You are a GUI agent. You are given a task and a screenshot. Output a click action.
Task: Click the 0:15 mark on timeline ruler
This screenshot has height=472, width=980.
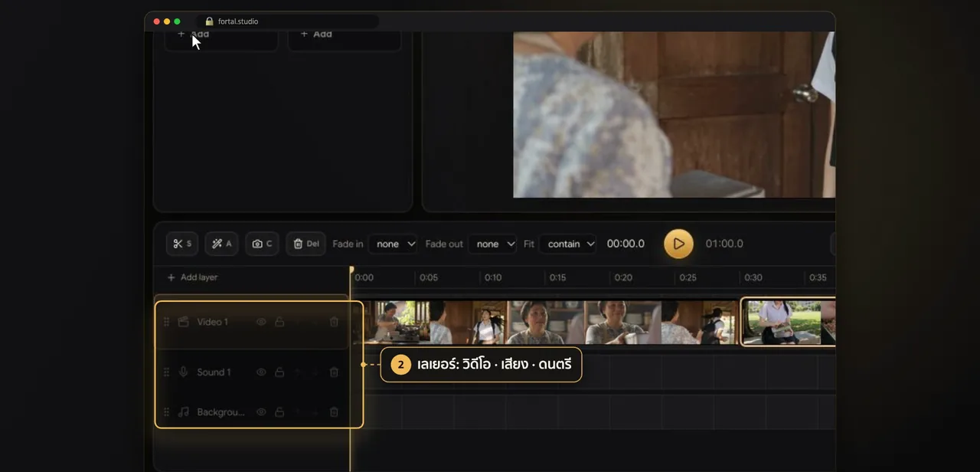pos(558,277)
